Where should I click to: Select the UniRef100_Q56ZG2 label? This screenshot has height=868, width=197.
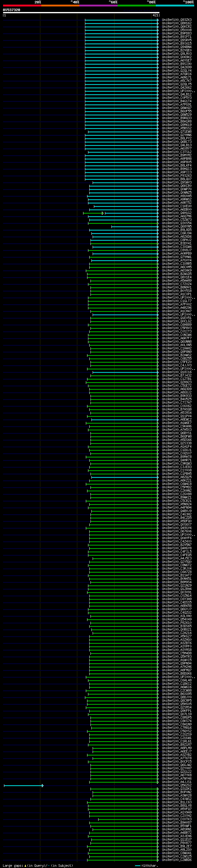coord(177,785)
